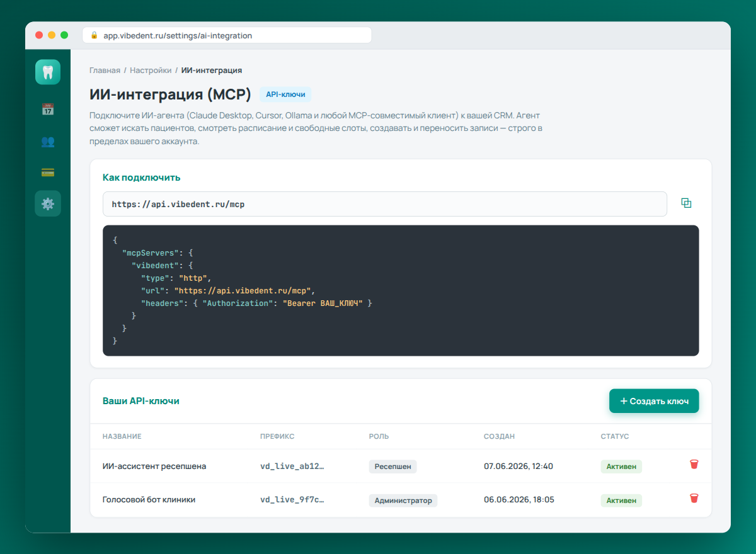Click the date 07.06.2026, 12:40
The height and width of the screenshot is (554, 756).
518,466
